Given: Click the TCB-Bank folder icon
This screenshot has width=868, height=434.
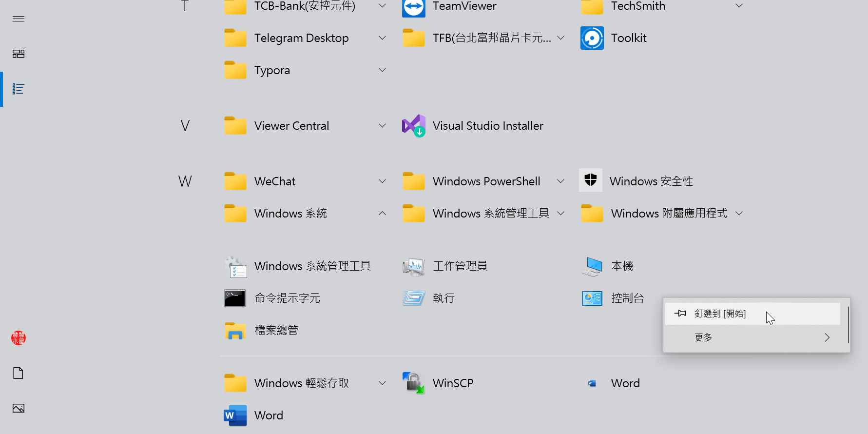Looking at the screenshot, I should click(235, 6).
